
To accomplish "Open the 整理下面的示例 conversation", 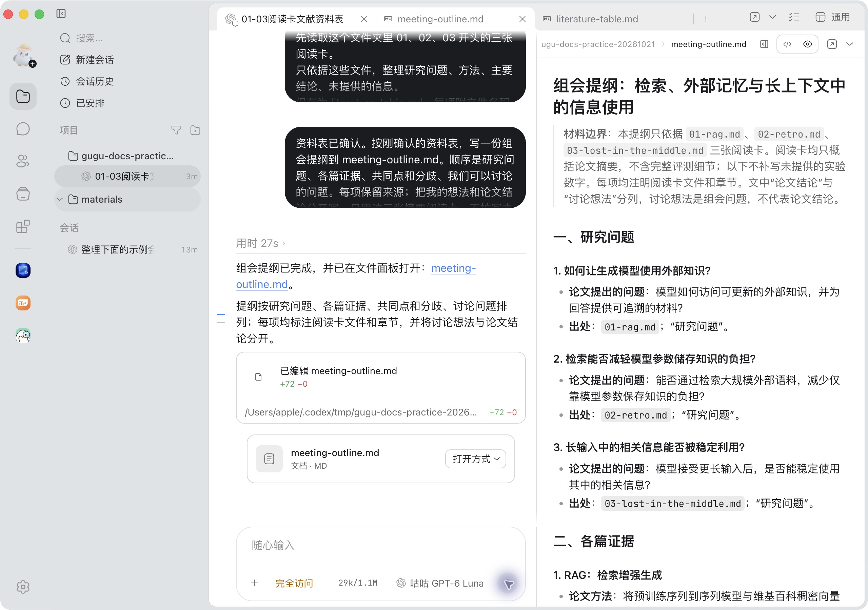I will point(127,249).
